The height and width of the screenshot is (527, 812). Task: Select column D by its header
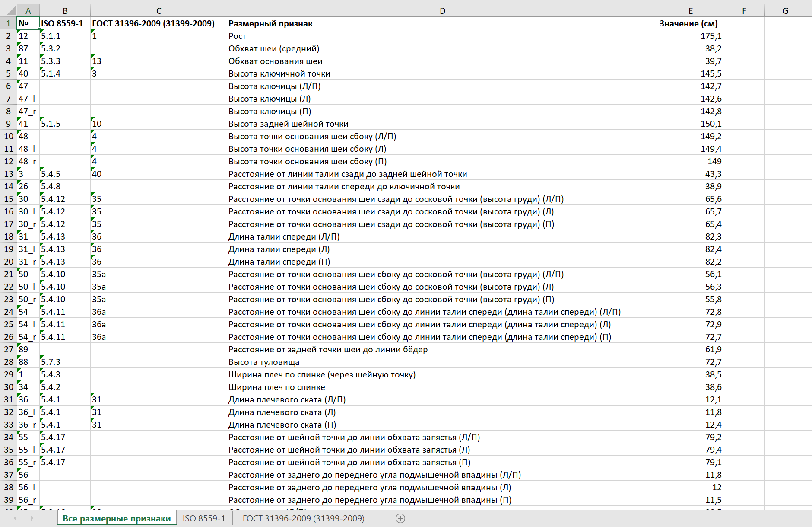[x=442, y=10]
